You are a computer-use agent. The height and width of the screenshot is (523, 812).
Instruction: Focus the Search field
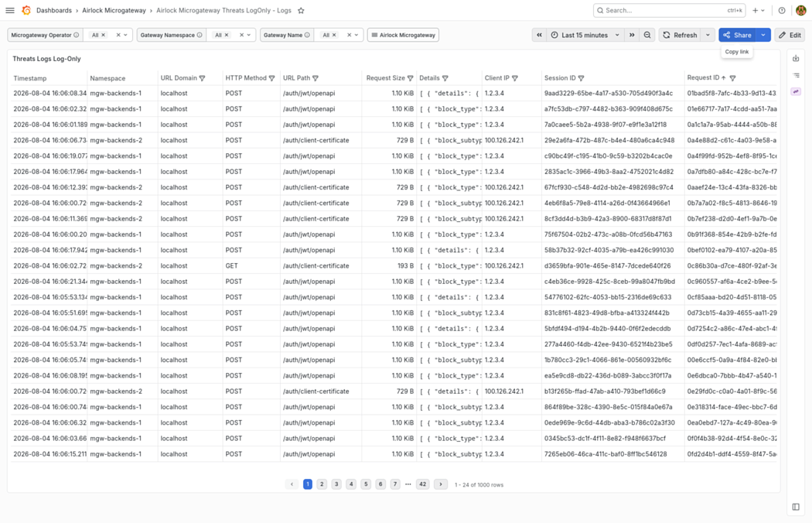[x=670, y=10]
